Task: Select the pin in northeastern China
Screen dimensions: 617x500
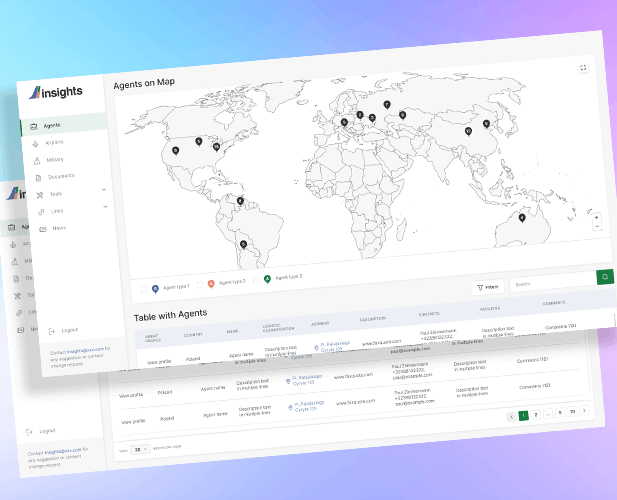Action: pyautogui.click(x=486, y=124)
